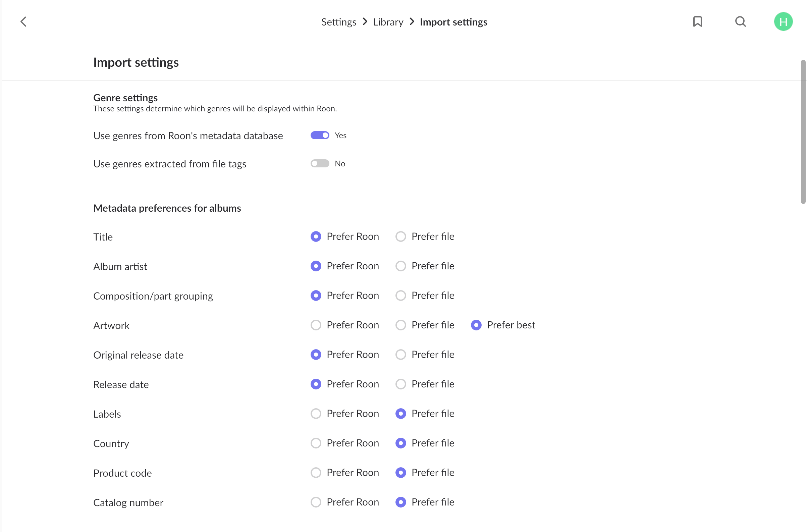Screen dimensions: 807x532
Task: Click the vertical scrollbar thumb
Action: click(x=803, y=131)
